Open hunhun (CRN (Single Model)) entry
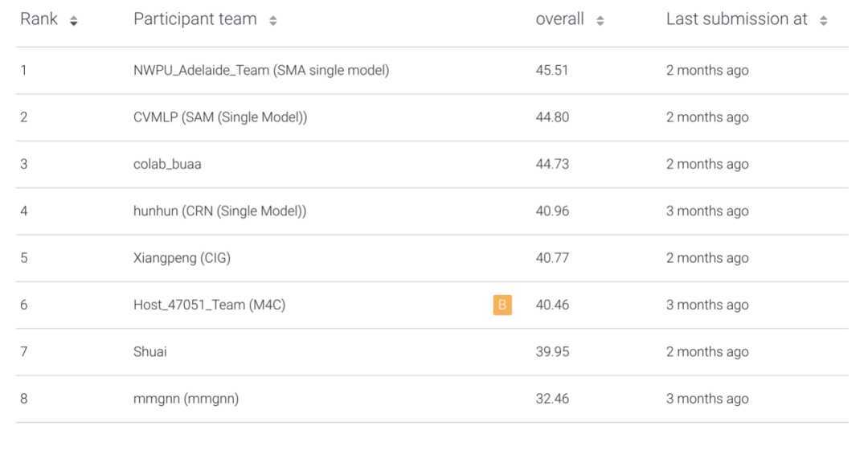Image resolution: width=868 pixels, height=455 pixels. 219,211
